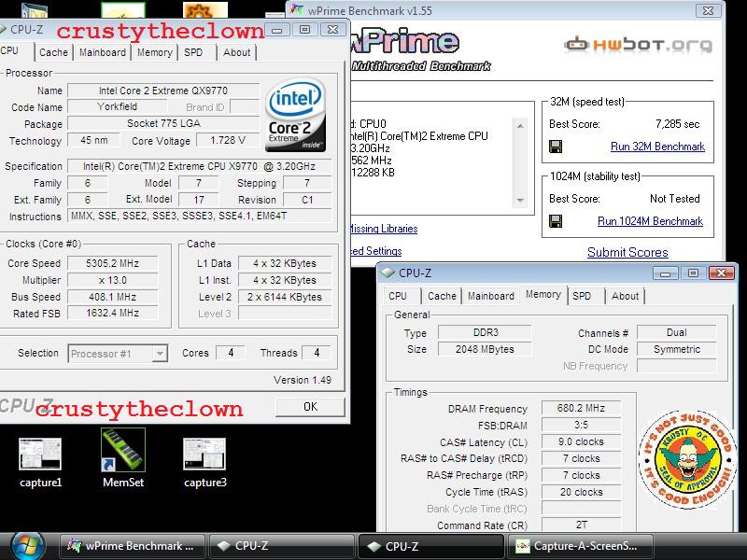Click the save icon for 32M score
The image size is (747, 560).
tap(556, 147)
